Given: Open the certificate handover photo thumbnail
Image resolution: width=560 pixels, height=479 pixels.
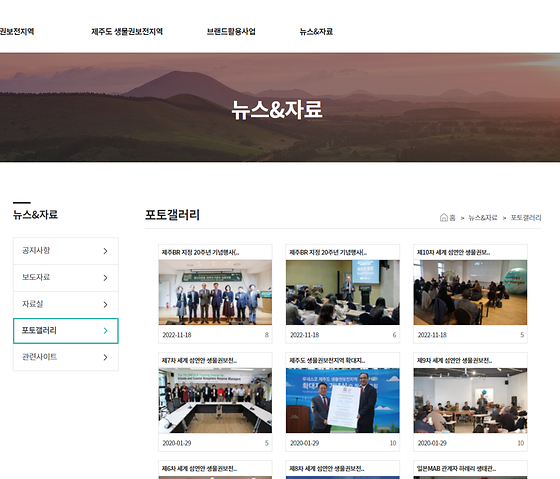Looking at the screenshot, I should click(x=343, y=400).
